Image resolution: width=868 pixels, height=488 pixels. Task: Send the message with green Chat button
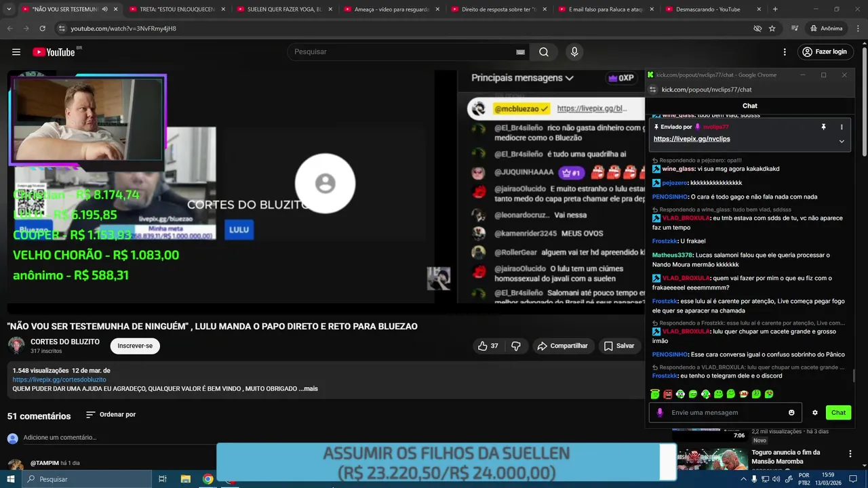click(839, 412)
